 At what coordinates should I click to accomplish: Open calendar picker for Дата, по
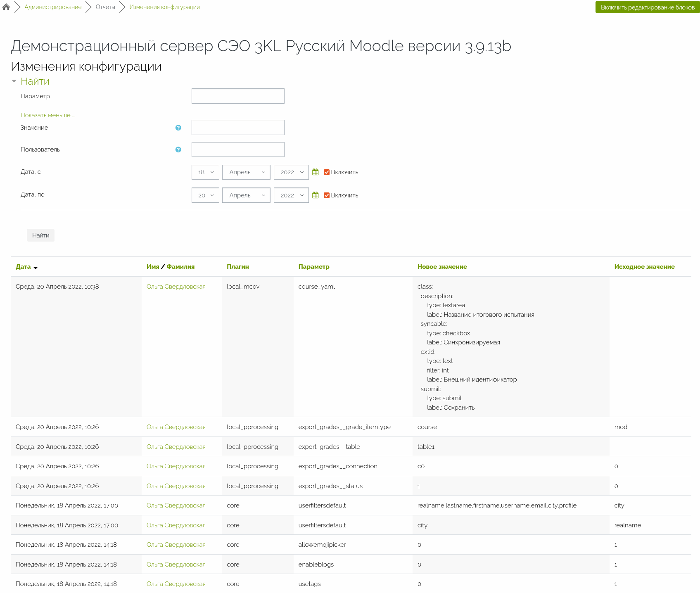pyautogui.click(x=316, y=195)
